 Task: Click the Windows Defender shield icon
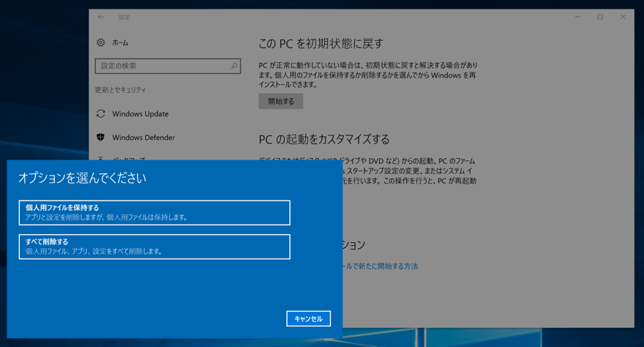pos(101,137)
